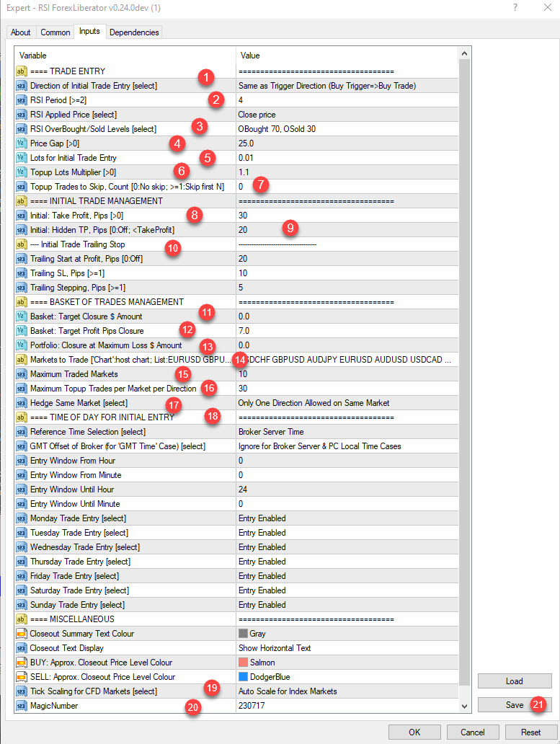Click the ab icon beside MISCELLANEOUS header
560x744 pixels.
click(22, 619)
